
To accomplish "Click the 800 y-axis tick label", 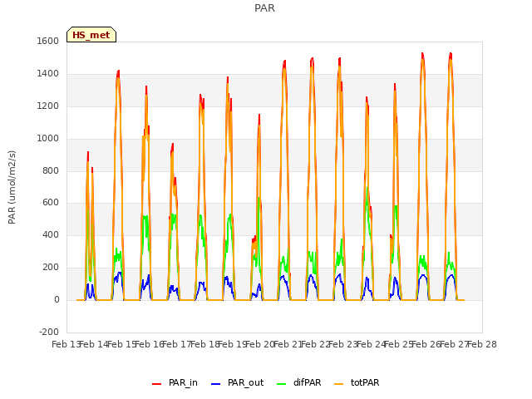I will coord(51,170).
